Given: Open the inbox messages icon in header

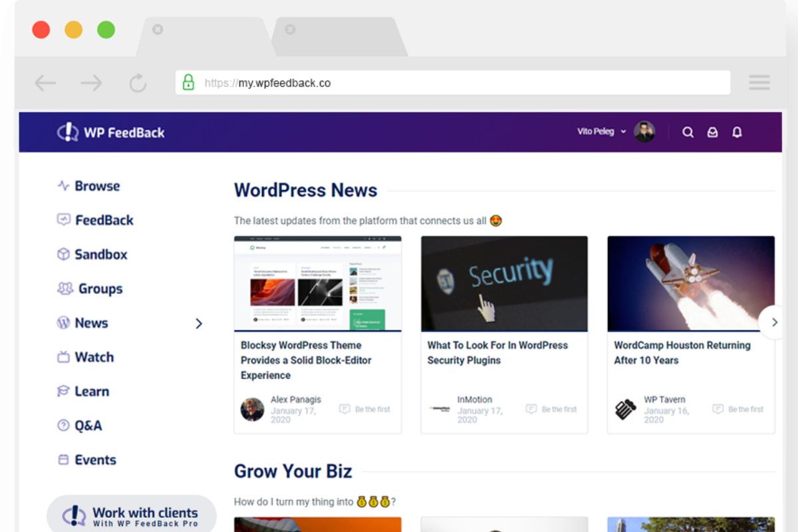Looking at the screenshot, I should click(x=712, y=132).
